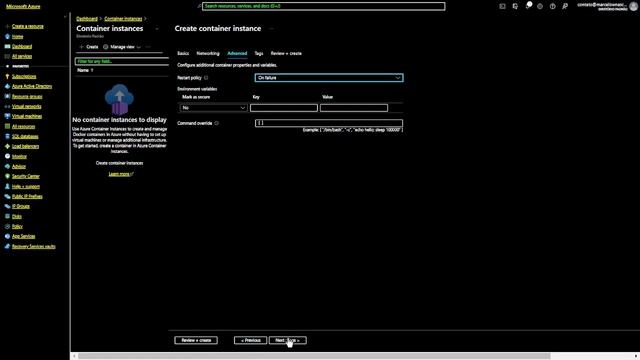Image resolution: width=640 pixels, height=360 pixels.
Task: Click the environment variable Key field
Action: (284, 108)
